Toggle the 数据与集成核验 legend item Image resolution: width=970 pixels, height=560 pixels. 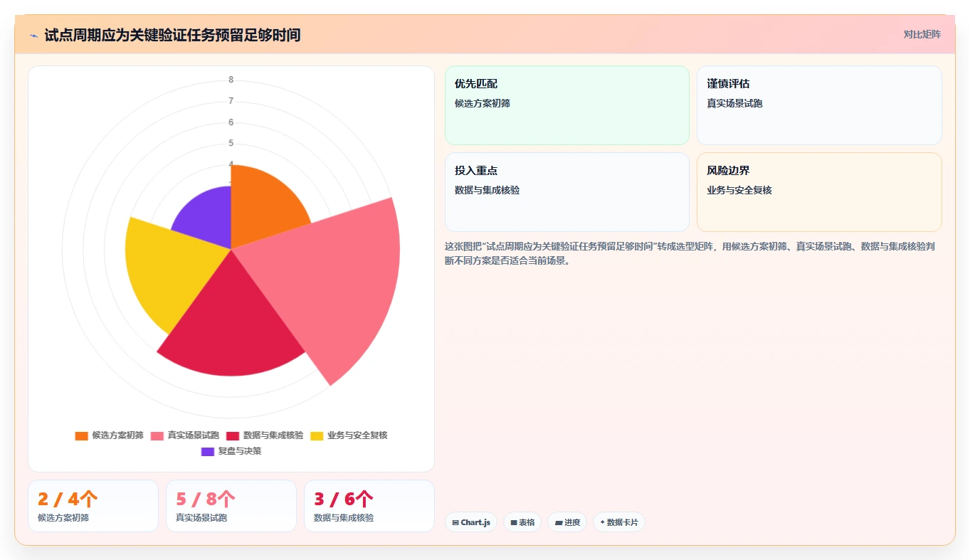click(265, 435)
